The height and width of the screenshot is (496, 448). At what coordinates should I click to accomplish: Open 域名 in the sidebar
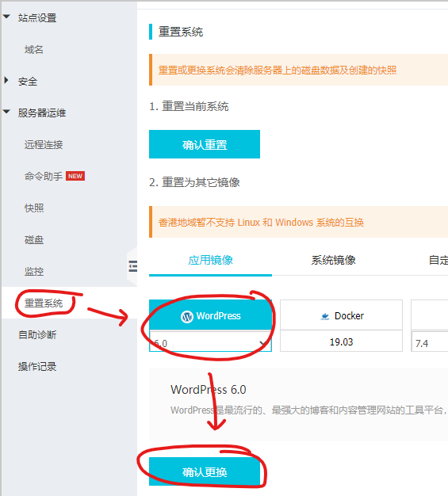coord(34,50)
